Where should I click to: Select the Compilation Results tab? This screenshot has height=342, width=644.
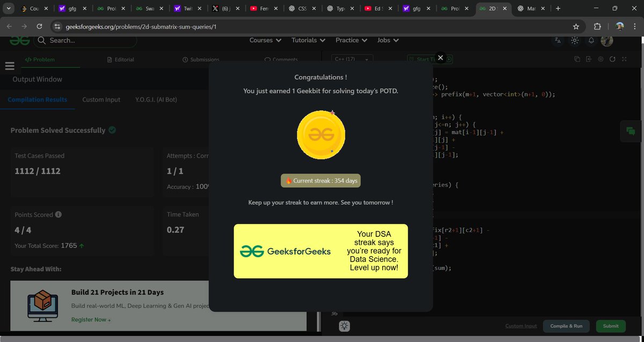pyautogui.click(x=38, y=100)
